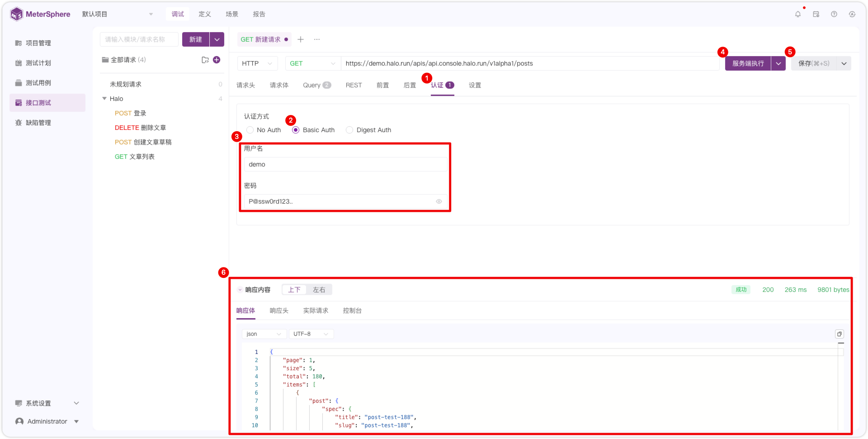868x439 pixels.
Task: Open the task center icon in header
Action: [816, 14]
